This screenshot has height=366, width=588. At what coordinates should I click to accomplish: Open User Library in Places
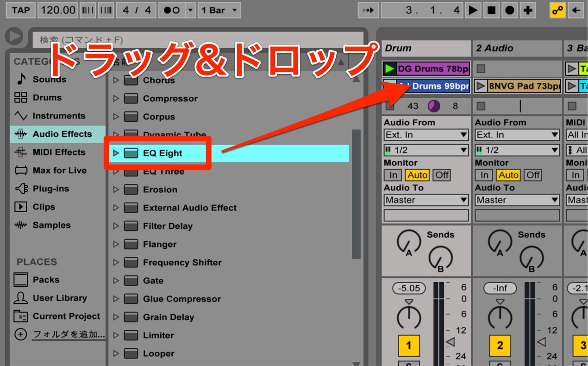60,298
